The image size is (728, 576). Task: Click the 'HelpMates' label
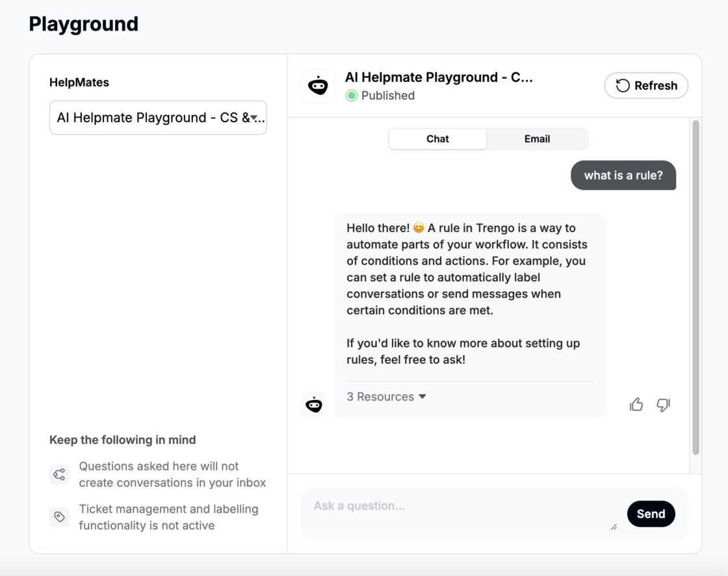79,82
